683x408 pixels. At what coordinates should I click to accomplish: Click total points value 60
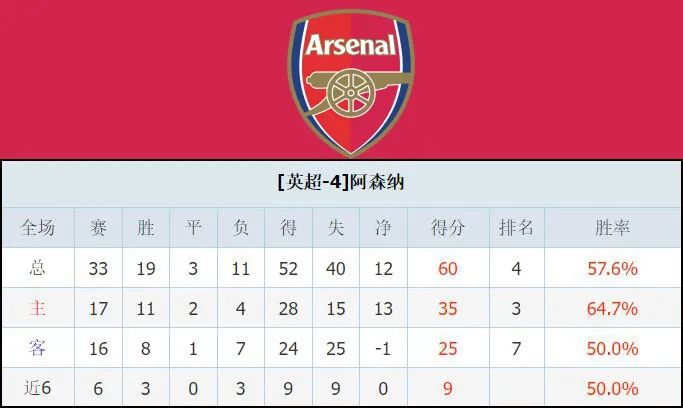coord(448,269)
